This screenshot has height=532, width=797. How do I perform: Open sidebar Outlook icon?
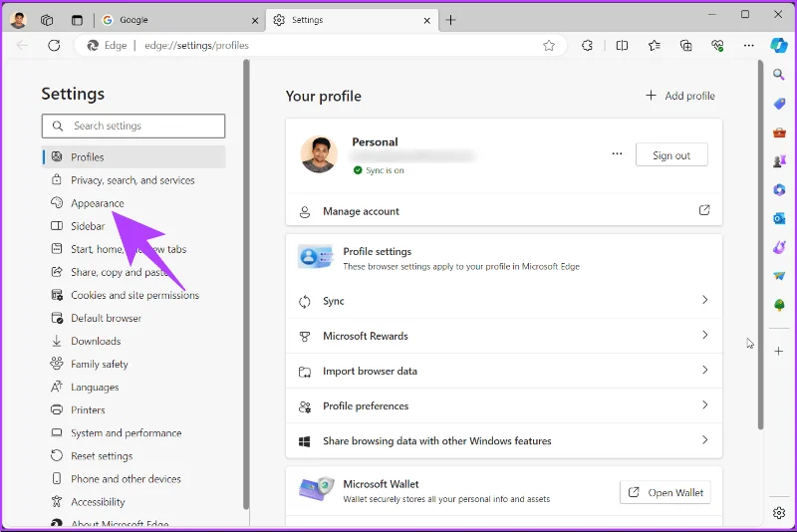click(x=779, y=218)
